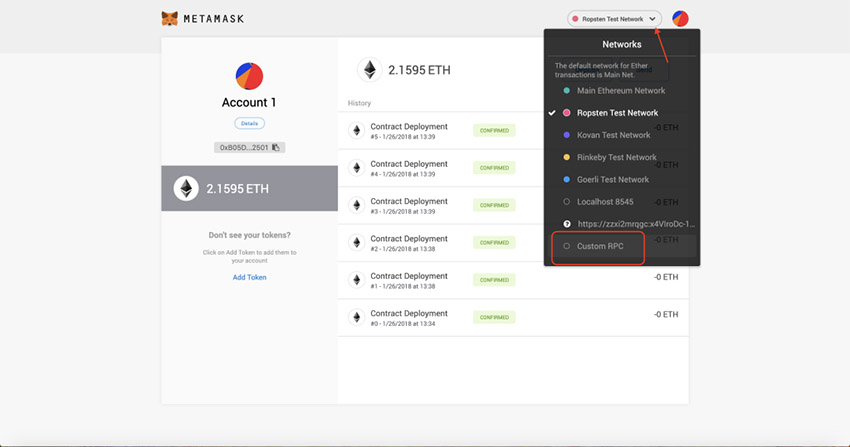This screenshot has height=447, width=850.
Task: Click the MetaMask fox logo
Action: coord(170,18)
